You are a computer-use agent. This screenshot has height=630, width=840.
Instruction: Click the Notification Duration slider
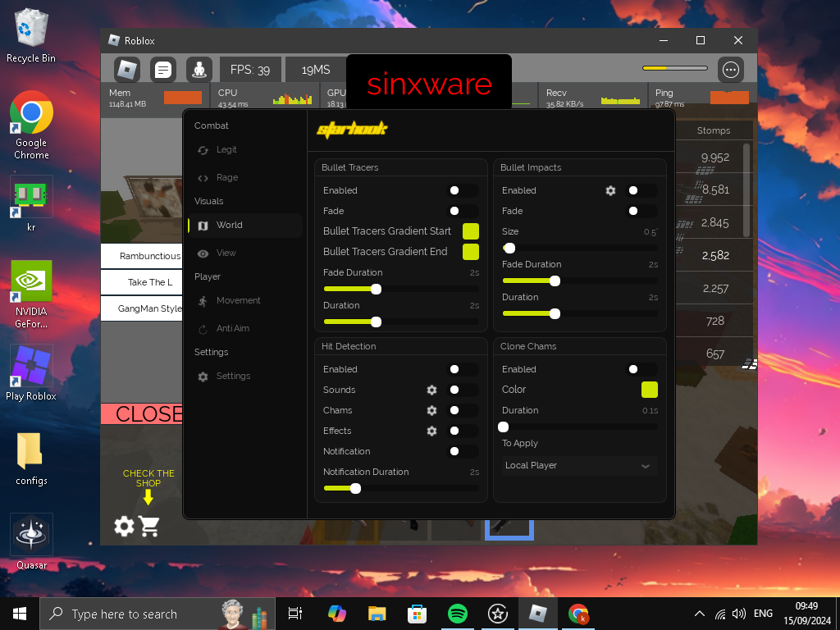click(401, 489)
